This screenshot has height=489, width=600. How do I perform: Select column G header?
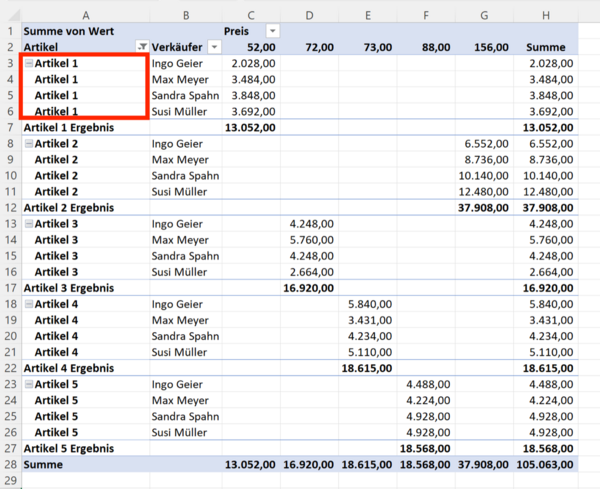pos(484,15)
